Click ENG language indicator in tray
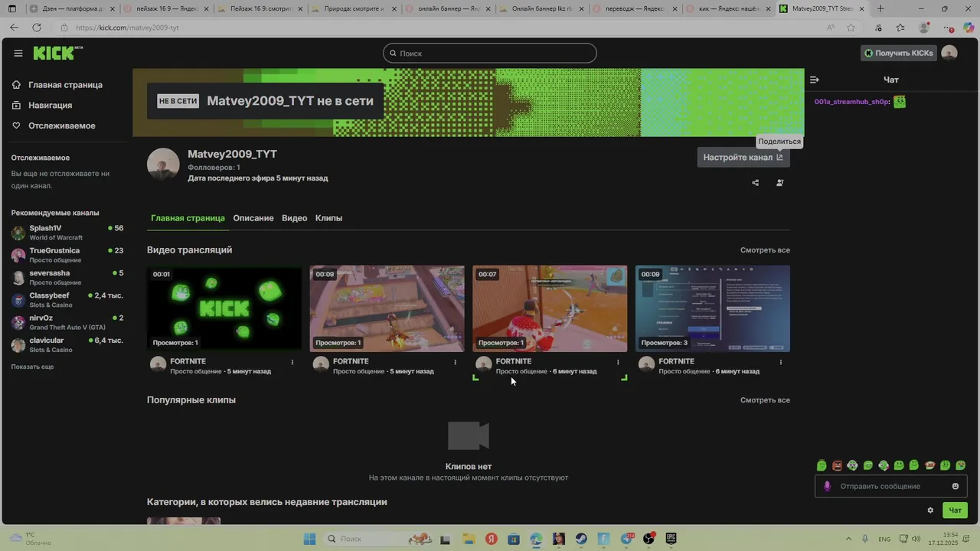The image size is (980, 551). click(884, 539)
